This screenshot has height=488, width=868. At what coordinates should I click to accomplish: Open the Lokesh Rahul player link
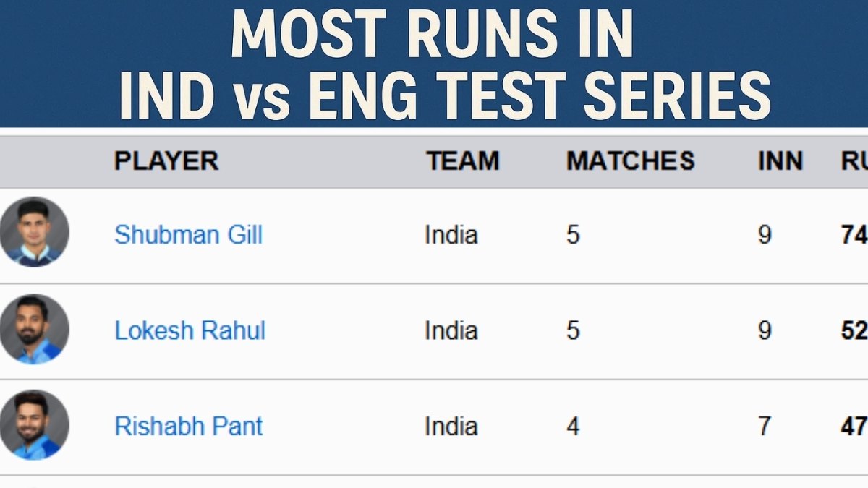190,330
